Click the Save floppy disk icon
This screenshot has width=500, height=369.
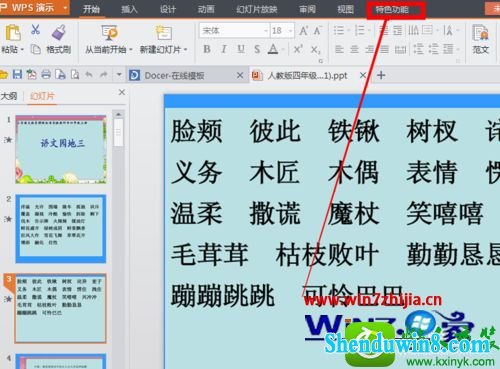click(x=17, y=74)
